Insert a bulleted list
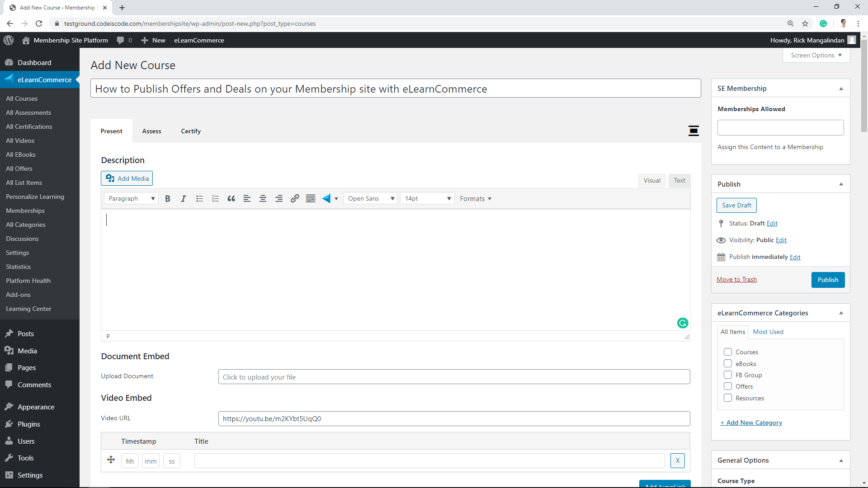868x488 pixels. pyautogui.click(x=199, y=199)
